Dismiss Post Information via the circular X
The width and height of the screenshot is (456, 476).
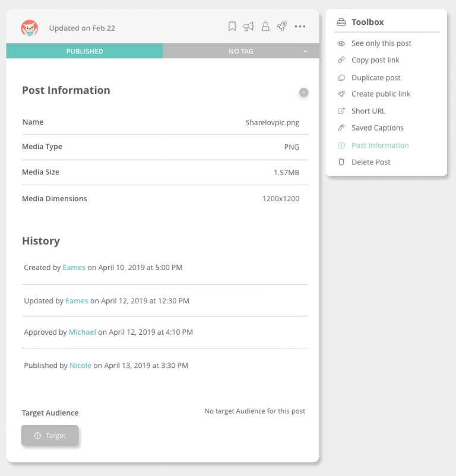coord(303,93)
